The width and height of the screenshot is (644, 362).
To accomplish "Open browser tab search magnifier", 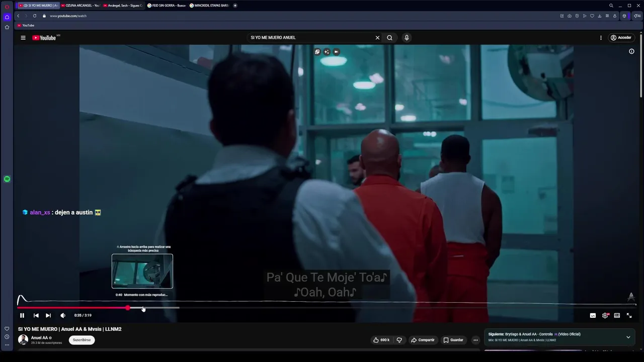I will tap(611, 6).
